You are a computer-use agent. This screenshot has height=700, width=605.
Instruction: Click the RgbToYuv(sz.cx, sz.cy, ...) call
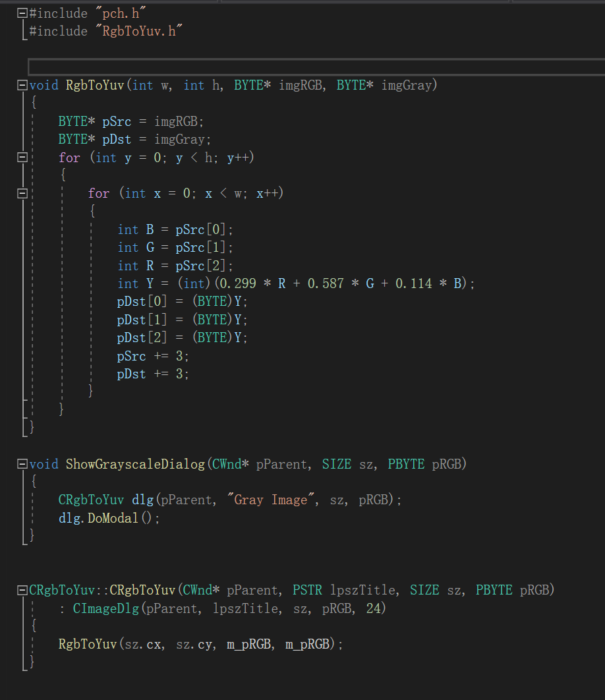200,644
